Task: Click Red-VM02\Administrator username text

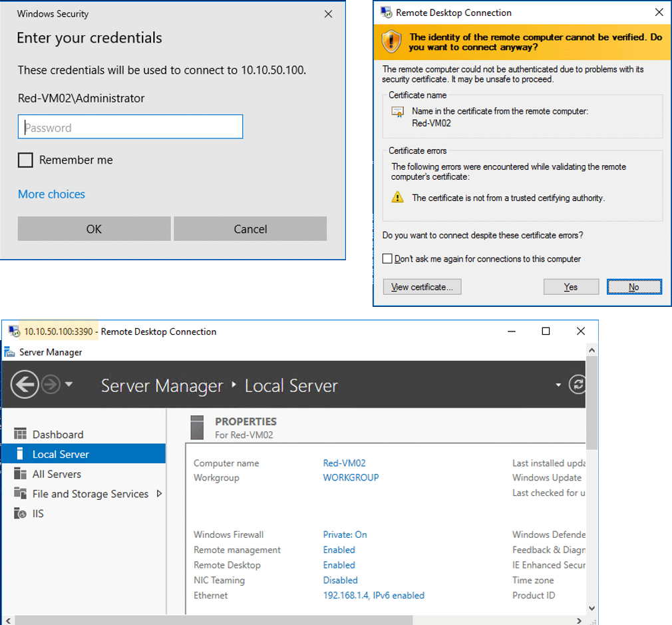Action: pyautogui.click(x=81, y=98)
